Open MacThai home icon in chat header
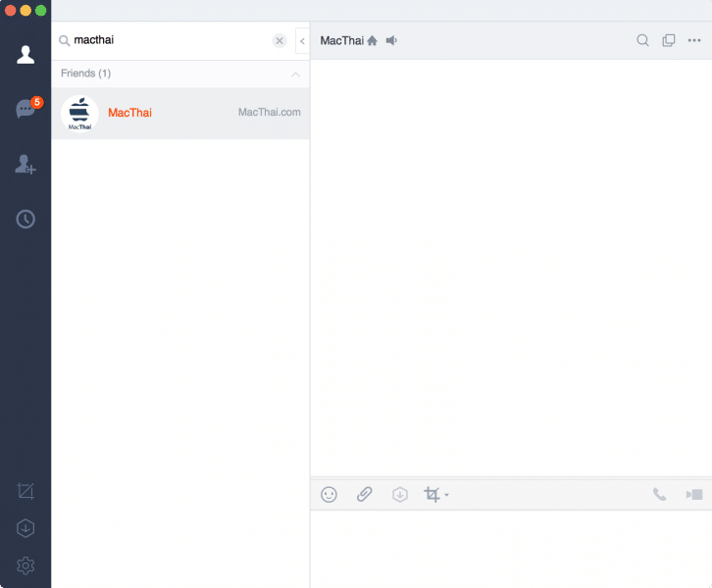Viewport: 712px width, 588px height. (372, 41)
